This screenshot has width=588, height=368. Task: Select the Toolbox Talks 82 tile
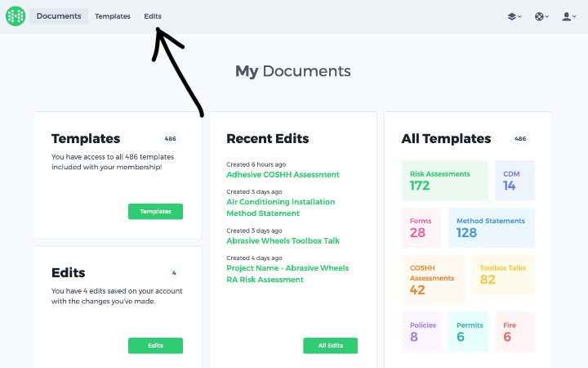503,275
